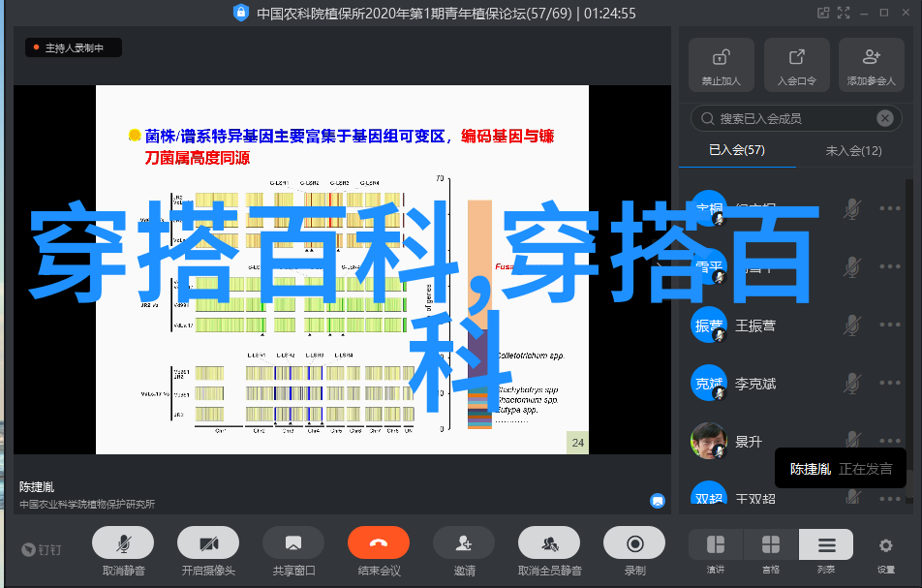Turn on camera via 开启摄像头
Viewport: 922px width, 588px height.
point(207,542)
